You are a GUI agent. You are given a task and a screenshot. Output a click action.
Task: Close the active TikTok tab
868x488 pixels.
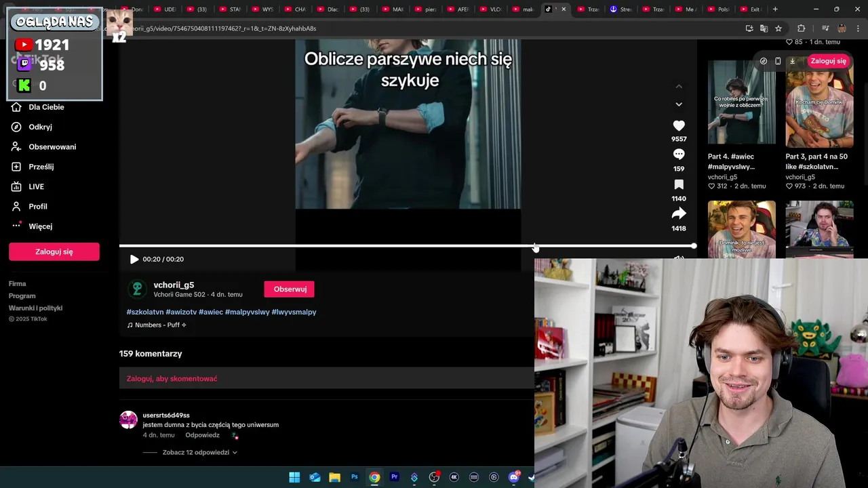coord(564,9)
